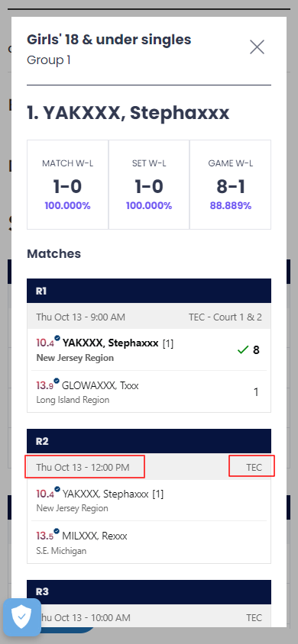Click verified badge next to 10.4 in R1
The width and height of the screenshot is (298, 644).
(57, 338)
